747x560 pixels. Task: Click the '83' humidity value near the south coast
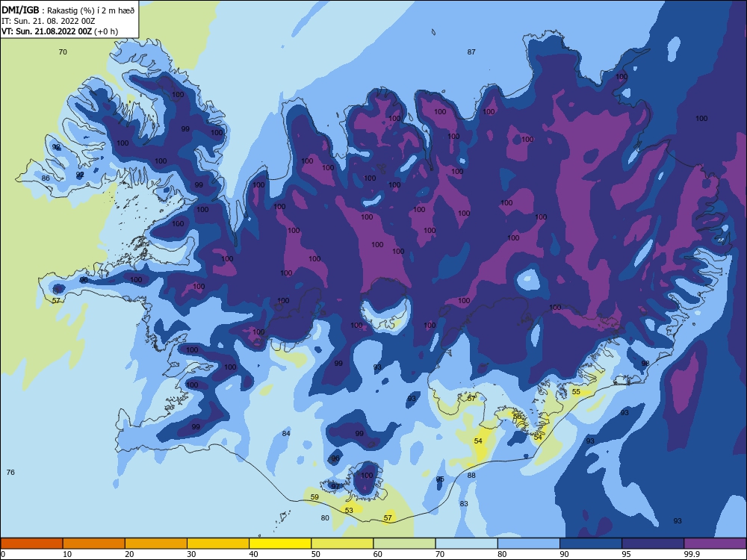(x=464, y=503)
